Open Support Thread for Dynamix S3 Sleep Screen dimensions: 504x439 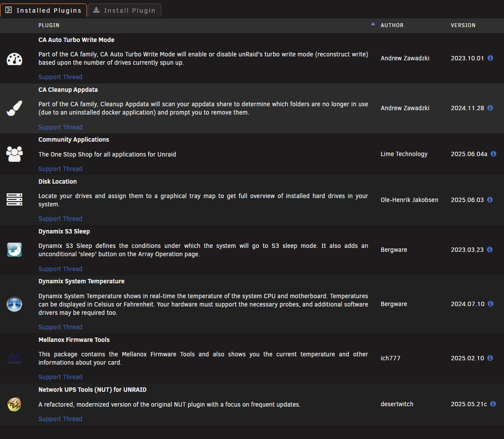pyautogui.click(x=60, y=269)
